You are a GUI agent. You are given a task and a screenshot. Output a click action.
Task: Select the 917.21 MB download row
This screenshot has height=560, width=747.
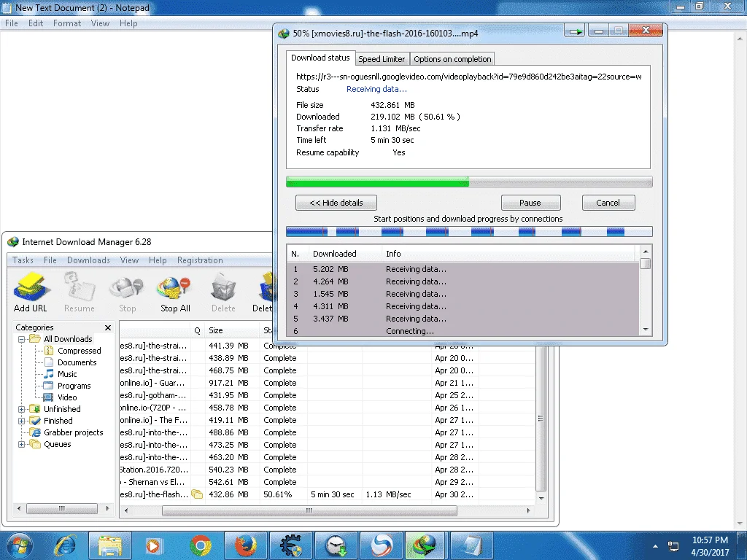(x=328, y=383)
